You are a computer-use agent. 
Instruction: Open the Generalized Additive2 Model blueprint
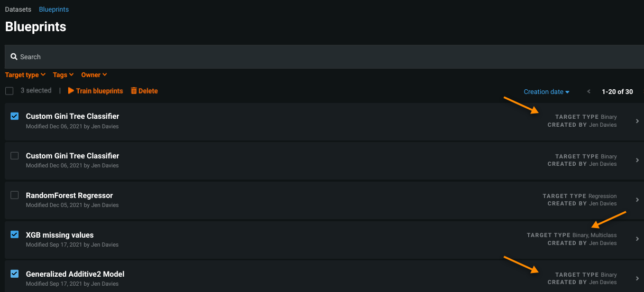pos(75,274)
